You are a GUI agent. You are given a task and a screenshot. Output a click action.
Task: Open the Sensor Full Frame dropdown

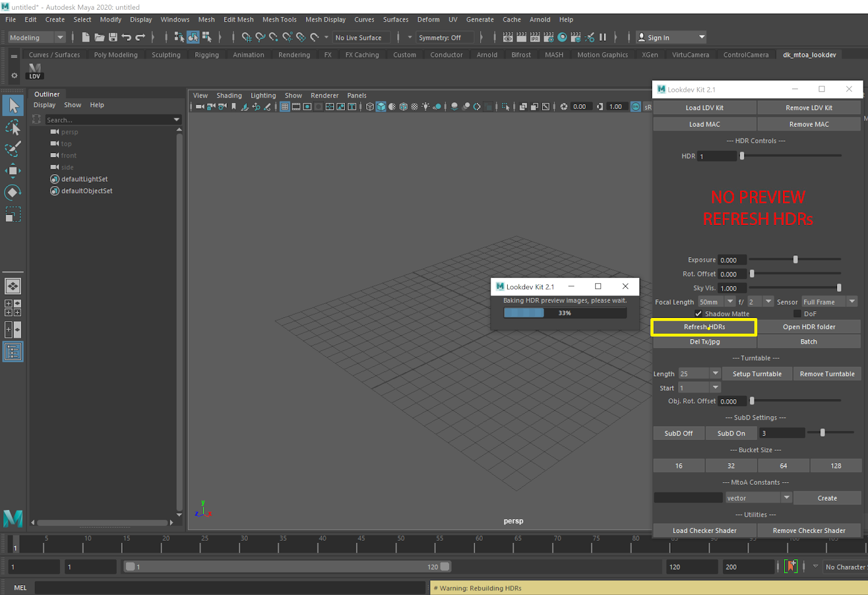pyautogui.click(x=852, y=302)
